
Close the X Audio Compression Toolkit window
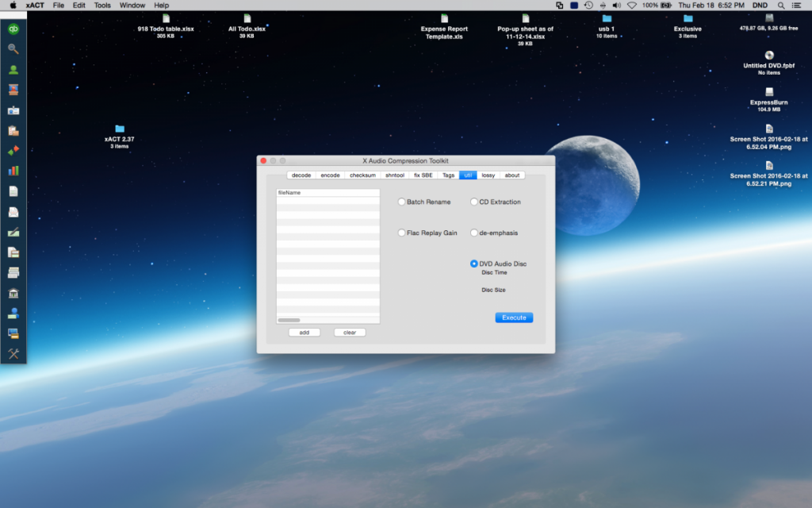coord(263,160)
